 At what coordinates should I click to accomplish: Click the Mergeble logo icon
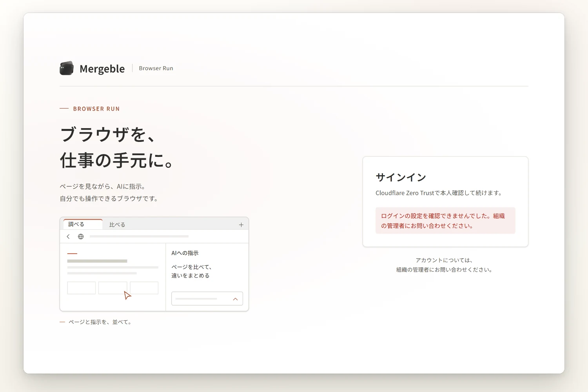coord(67,68)
